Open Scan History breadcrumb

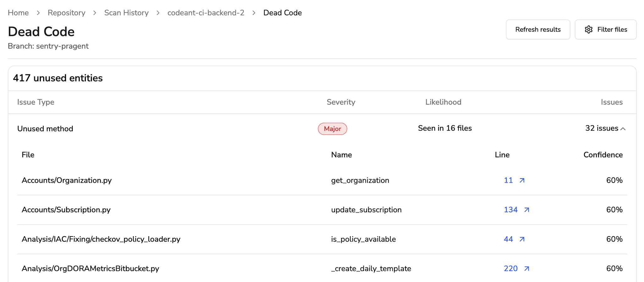pyautogui.click(x=126, y=13)
